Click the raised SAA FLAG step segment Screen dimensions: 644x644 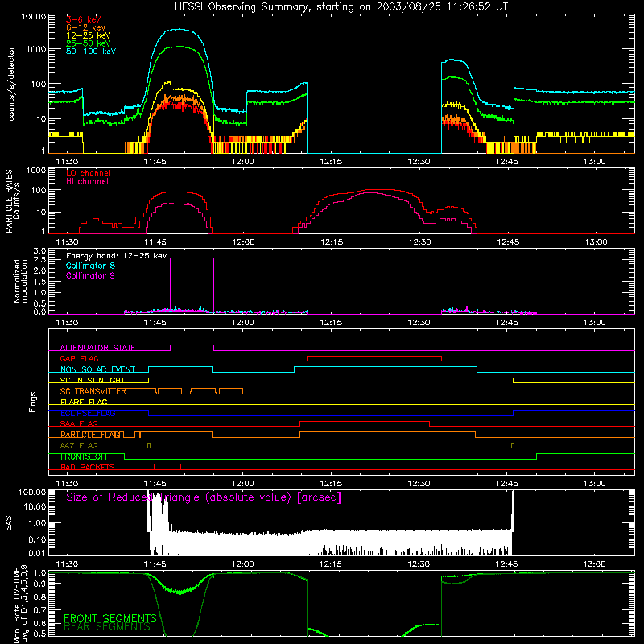tap(365, 421)
